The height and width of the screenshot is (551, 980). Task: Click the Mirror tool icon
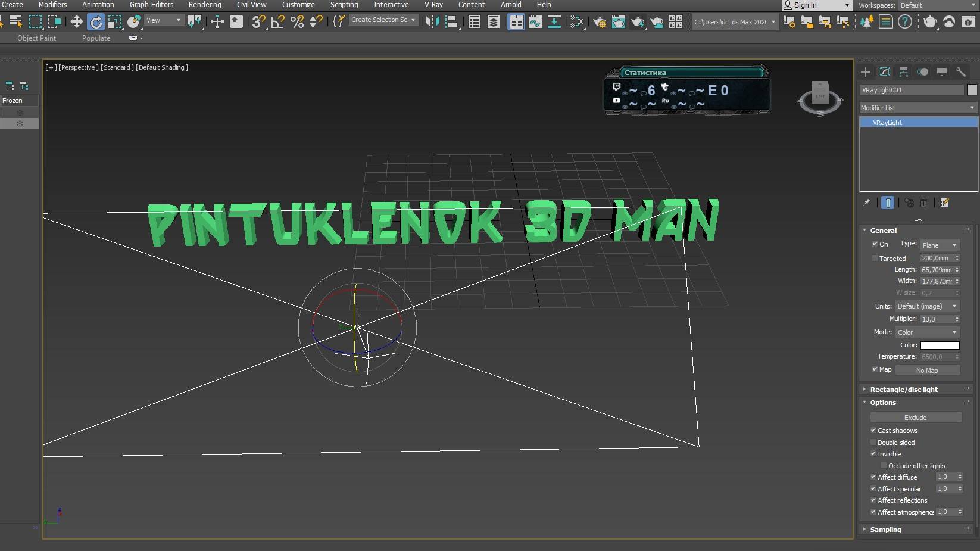pyautogui.click(x=433, y=22)
